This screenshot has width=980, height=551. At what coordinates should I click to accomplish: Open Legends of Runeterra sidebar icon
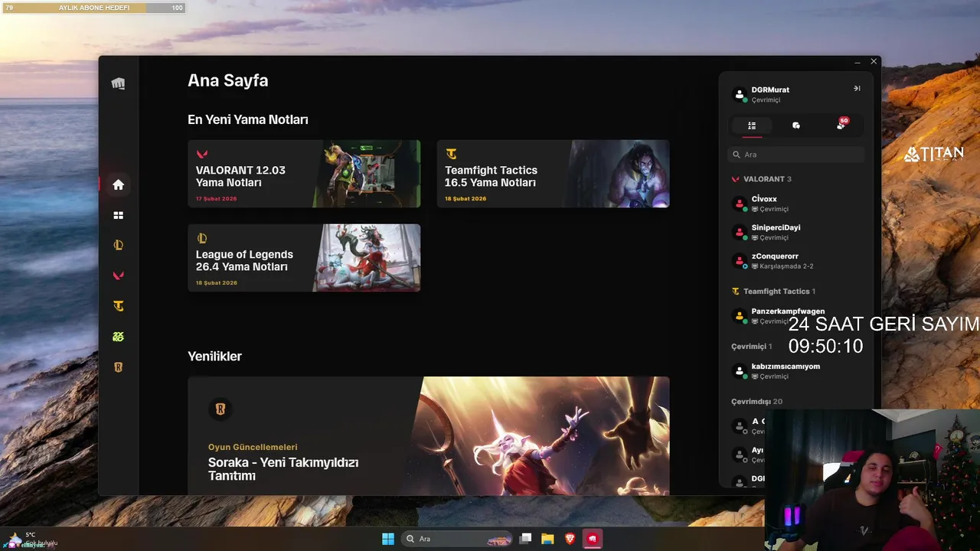pyautogui.click(x=118, y=367)
